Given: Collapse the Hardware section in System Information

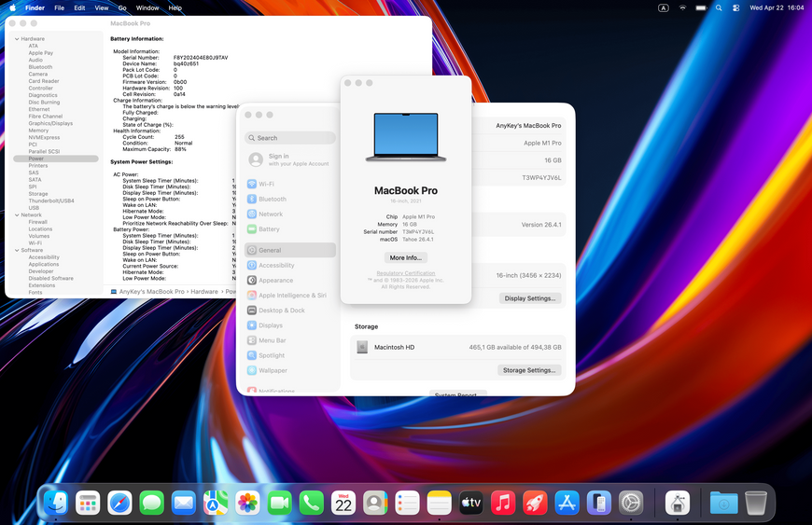Looking at the screenshot, I should 17,39.
